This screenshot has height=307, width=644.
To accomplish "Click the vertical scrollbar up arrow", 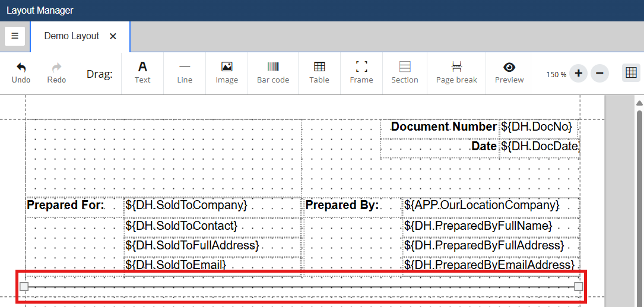I will coord(639,103).
